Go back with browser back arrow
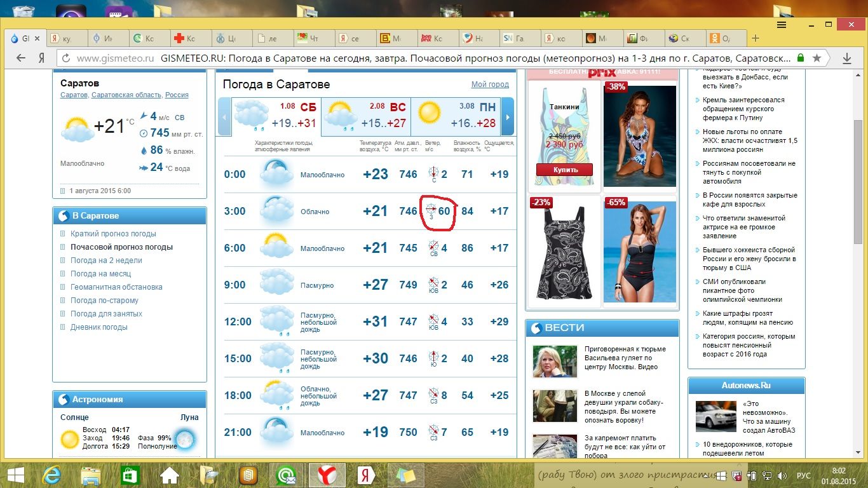 pos(21,58)
